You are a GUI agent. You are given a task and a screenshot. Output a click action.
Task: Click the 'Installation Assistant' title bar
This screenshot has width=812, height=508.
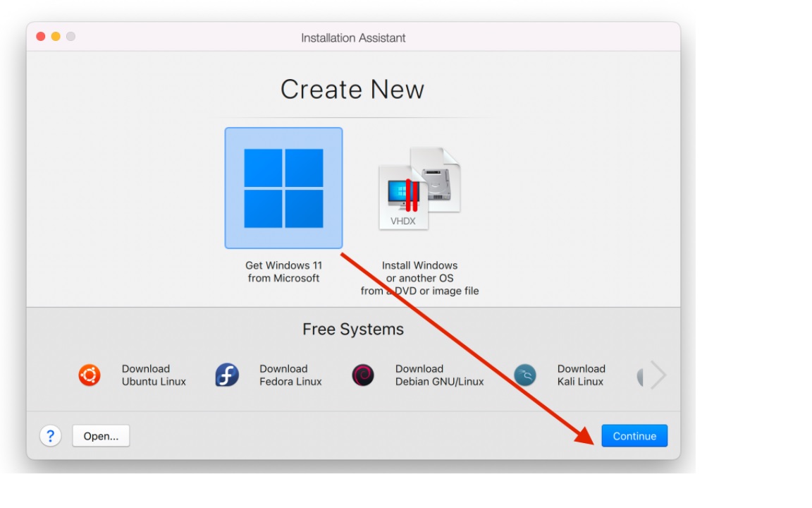353,38
